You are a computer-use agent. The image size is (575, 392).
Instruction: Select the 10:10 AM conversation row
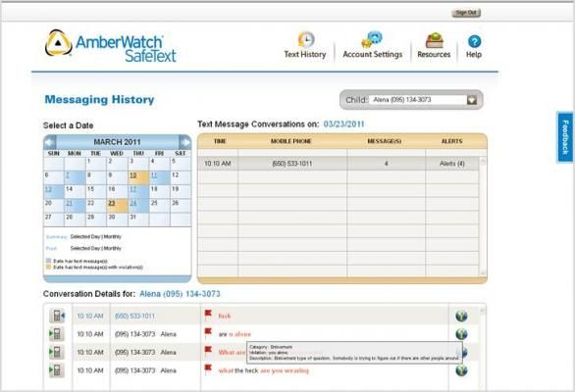pyautogui.click(x=339, y=164)
